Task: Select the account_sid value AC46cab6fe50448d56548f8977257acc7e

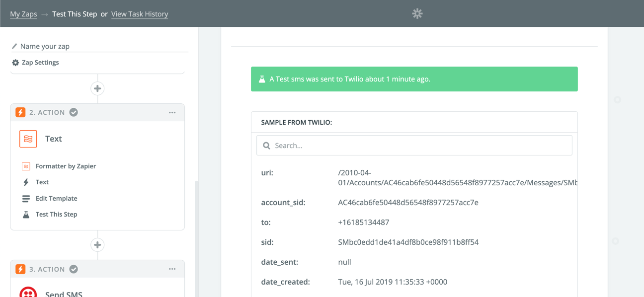Action: (x=408, y=203)
